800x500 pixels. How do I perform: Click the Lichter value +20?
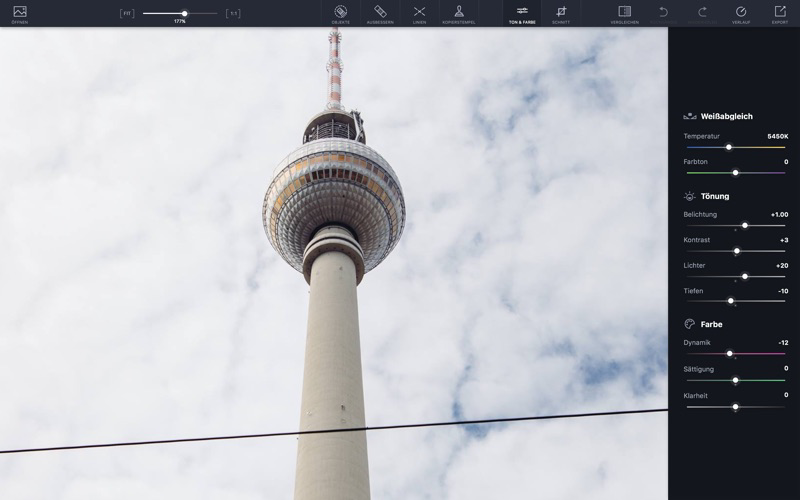(x=782, y=265)
